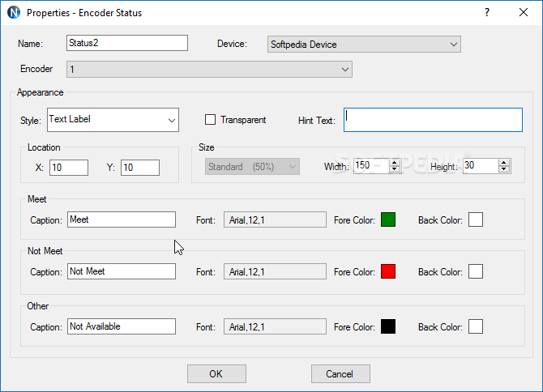
Task: Click the Meet font field Arial,12,1
Action: [275, 219]
